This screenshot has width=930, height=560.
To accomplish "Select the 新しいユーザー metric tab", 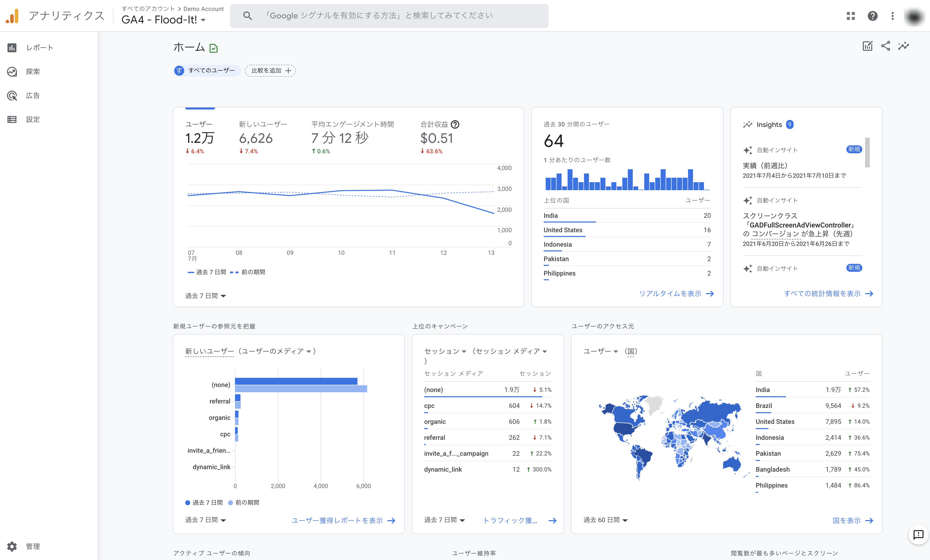I will click(x=263, y=138).
